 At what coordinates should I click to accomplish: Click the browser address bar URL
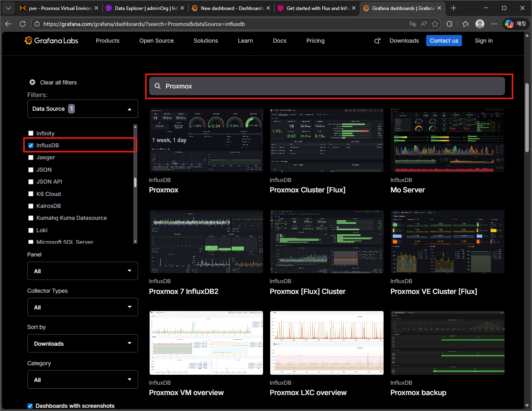tap(144, 24)
